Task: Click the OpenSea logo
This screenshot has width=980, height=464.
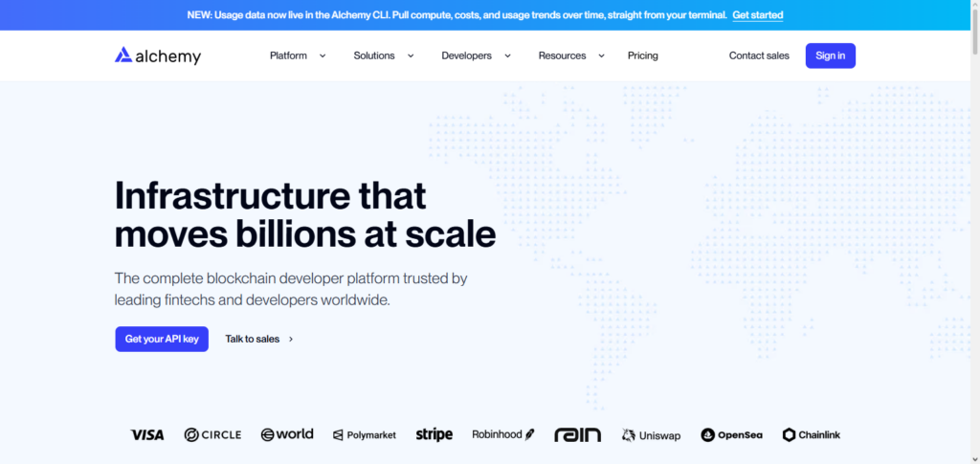Action: [x=731, y=435]
